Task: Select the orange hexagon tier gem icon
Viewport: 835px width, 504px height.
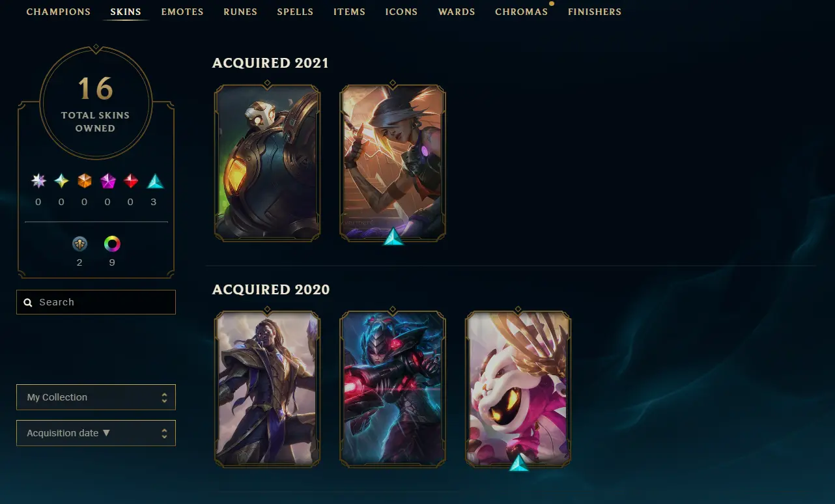Action: click(85, 181)
